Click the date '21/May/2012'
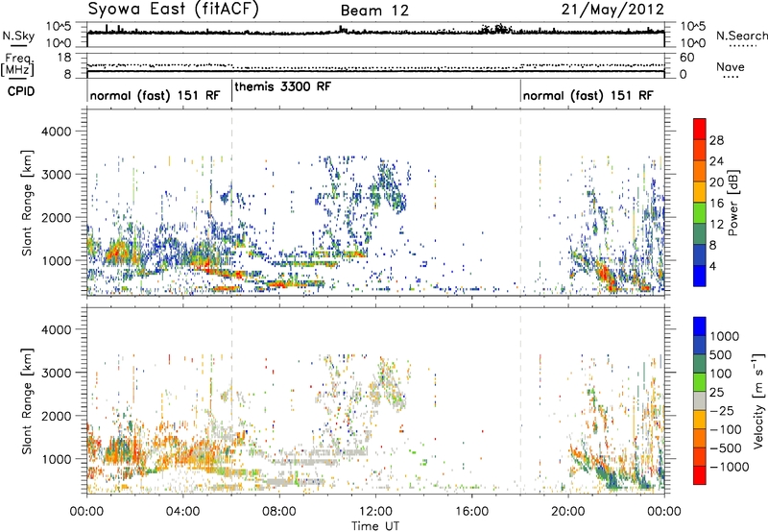The width and height of the screenshot is (768, 532). click(x=612, y=10)
